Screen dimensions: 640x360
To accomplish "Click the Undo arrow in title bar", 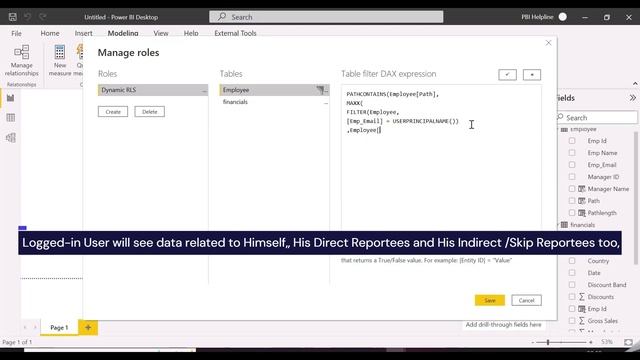I will tap(27, 17).
